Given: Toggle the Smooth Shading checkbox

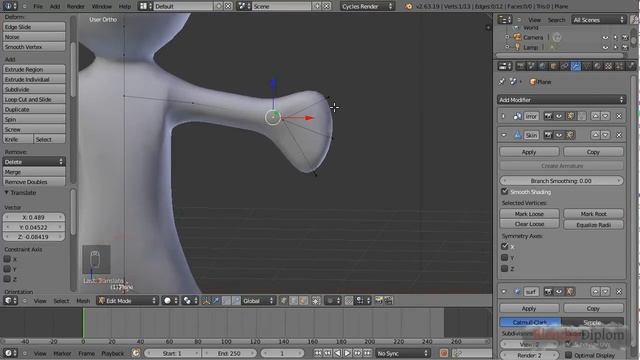Looking at the screenshot, I should click(505, 191).
